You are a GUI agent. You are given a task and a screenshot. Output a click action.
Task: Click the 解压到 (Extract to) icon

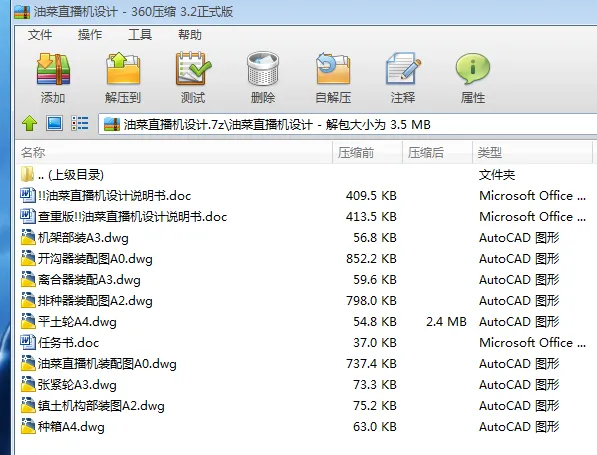point(123,69)
